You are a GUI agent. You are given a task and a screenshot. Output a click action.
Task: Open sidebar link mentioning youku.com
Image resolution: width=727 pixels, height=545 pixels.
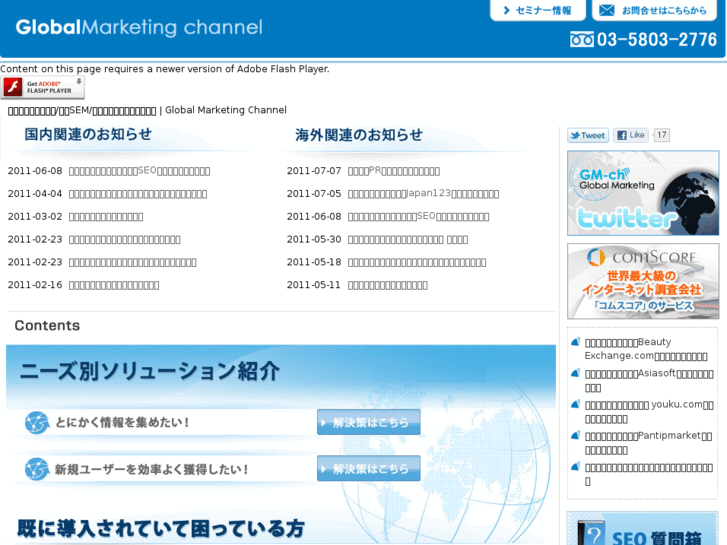tap(649, 412)
